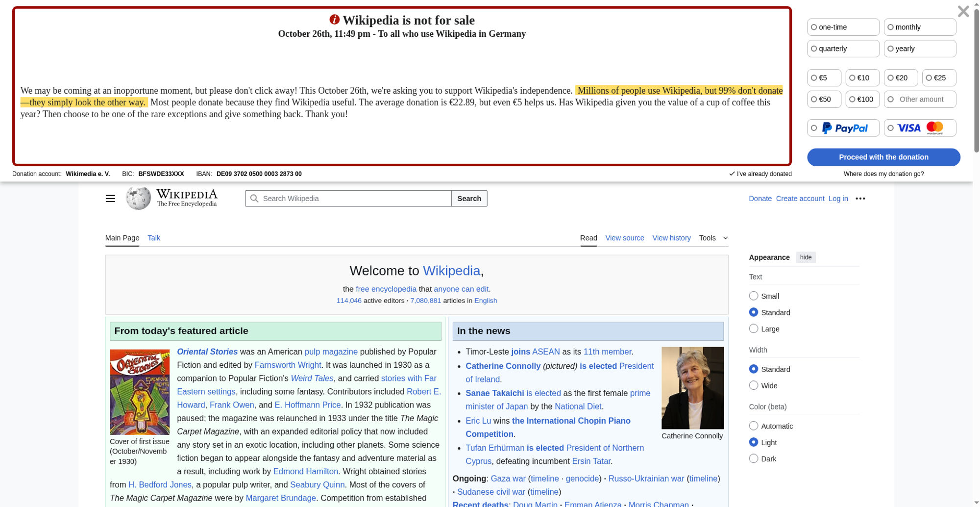Hide the Appearance panel
Viewport: 980px width, 507px height.
coord(806,257)
